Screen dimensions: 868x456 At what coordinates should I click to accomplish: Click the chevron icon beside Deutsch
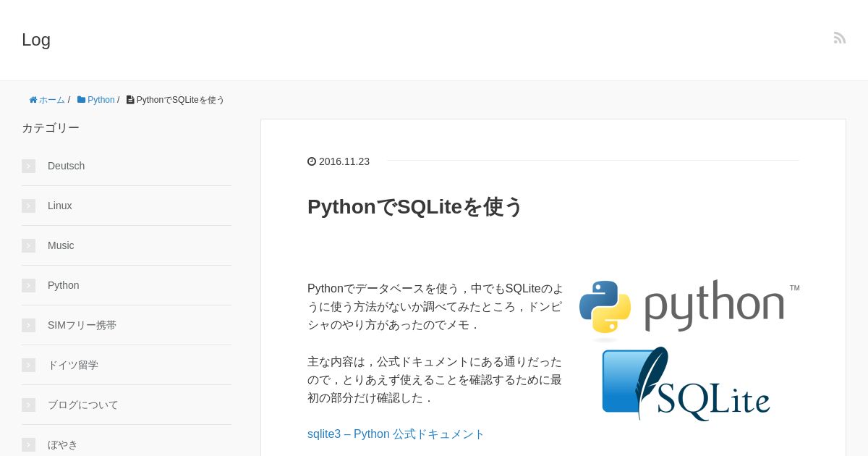click(x=28, y=166)
